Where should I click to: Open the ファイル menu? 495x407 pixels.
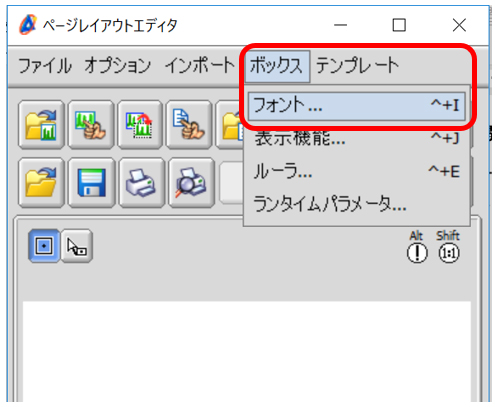point(45,65)
